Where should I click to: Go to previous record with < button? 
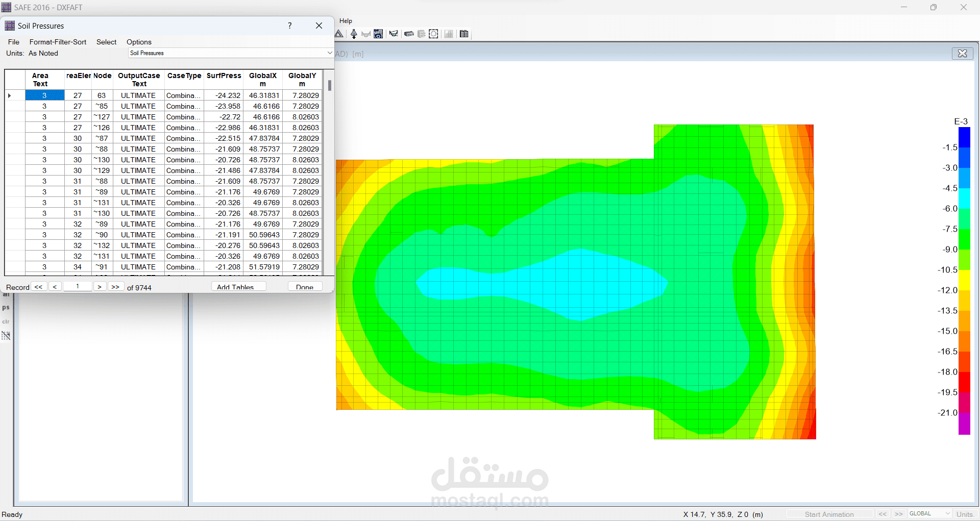[55, 287]
